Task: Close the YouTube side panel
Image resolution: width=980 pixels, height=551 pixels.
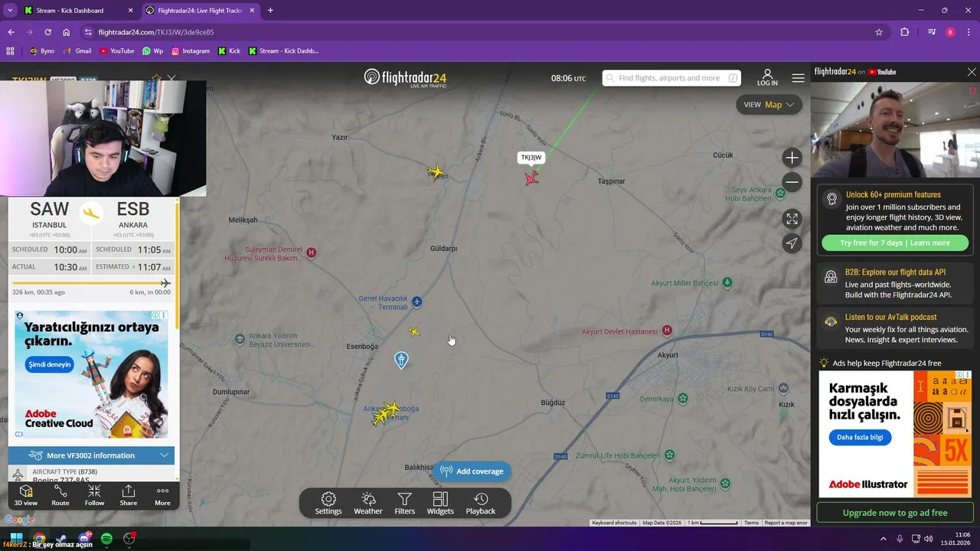Action: pyautogui.click(x=972, y=72)
